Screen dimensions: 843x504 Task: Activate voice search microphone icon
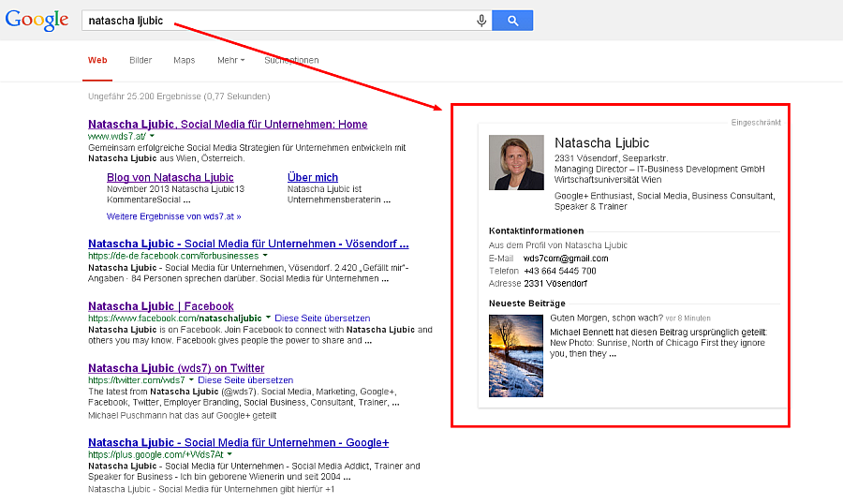[481, 21]
